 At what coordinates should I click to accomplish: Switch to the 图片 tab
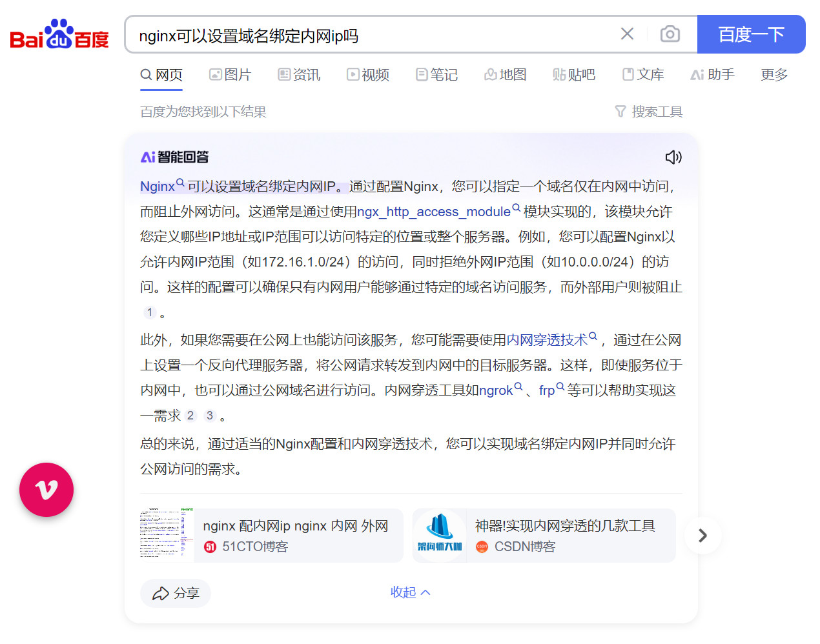[230, 75]
